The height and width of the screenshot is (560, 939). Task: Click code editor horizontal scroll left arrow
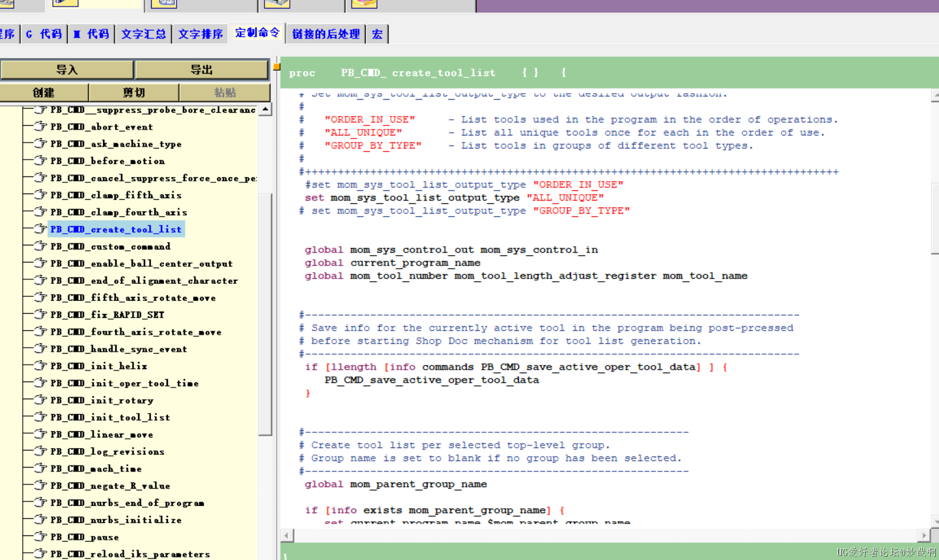[287, 535]
